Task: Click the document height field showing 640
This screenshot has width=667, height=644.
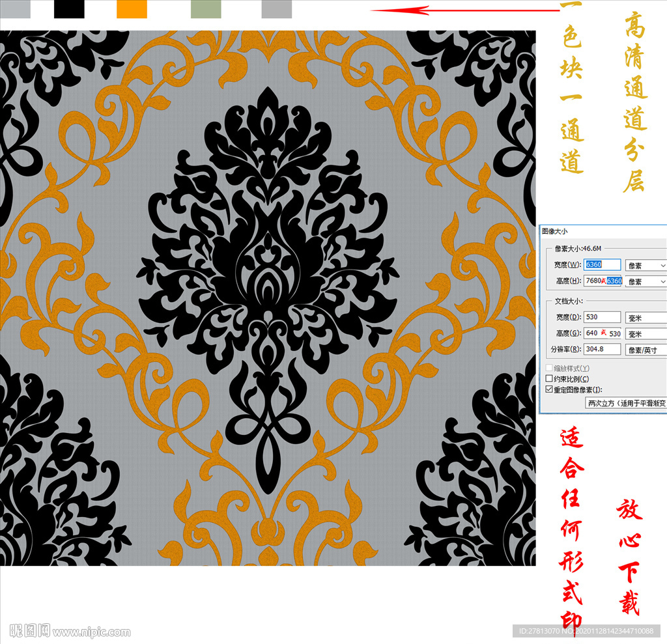Action: (603, 333)
